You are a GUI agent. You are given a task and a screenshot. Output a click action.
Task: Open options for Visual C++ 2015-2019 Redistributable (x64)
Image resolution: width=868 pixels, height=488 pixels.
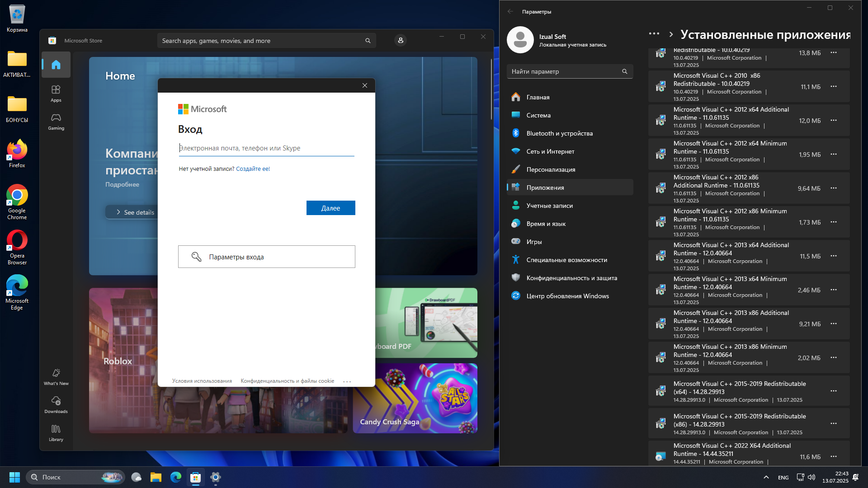point(834,391)
